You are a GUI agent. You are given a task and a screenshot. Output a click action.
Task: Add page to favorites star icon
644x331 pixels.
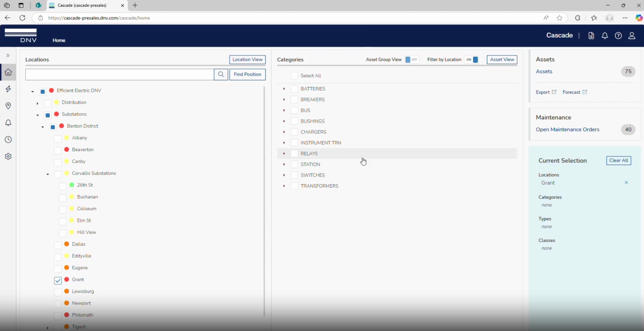click(559, 18)
